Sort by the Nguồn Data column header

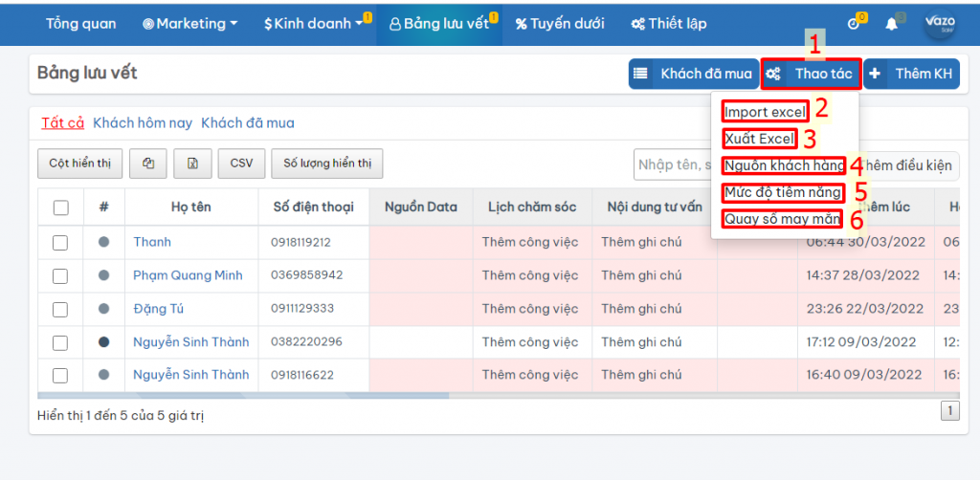tap(421, 207)
